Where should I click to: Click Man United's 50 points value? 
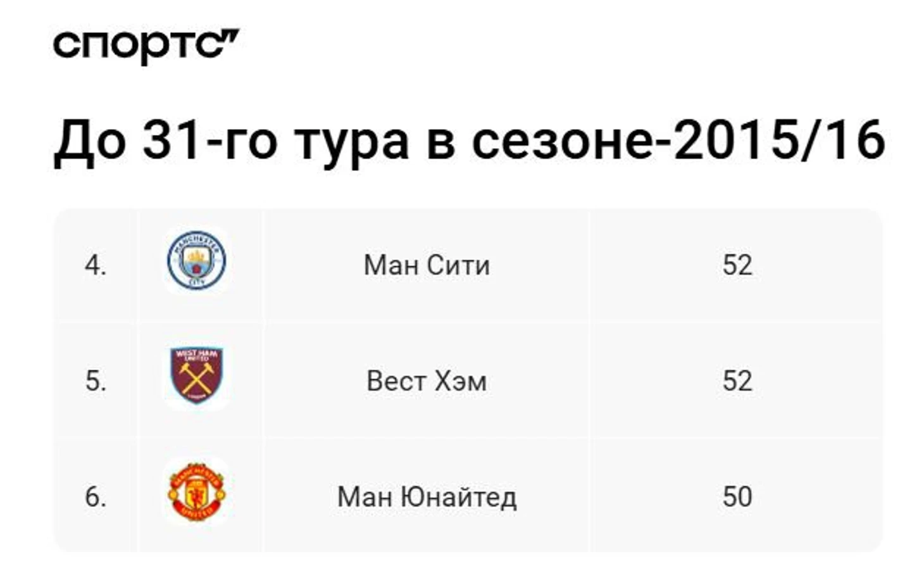pos(737,497)
